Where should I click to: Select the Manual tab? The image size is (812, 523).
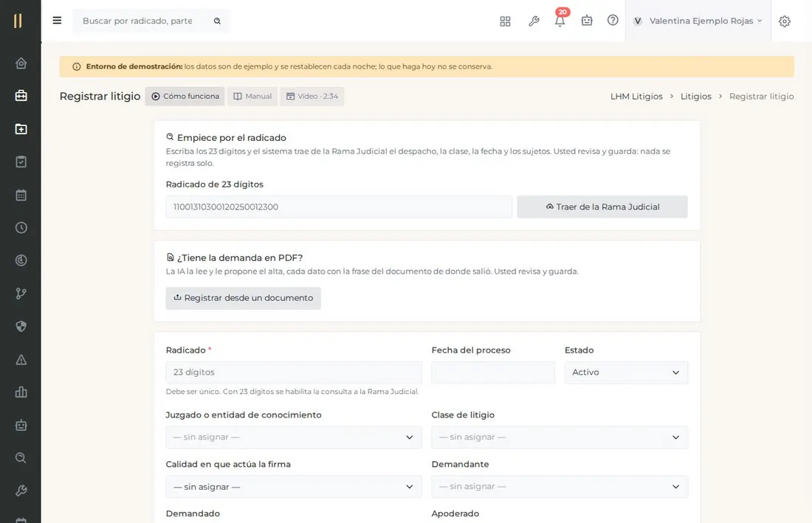(252, 96)
